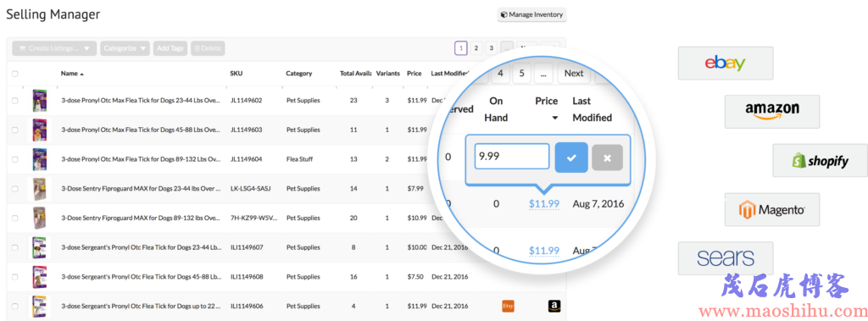The image size is (868, 321).
Task: Sort by SKU column header
Action: pyautogui.click(x=236, y=73)
